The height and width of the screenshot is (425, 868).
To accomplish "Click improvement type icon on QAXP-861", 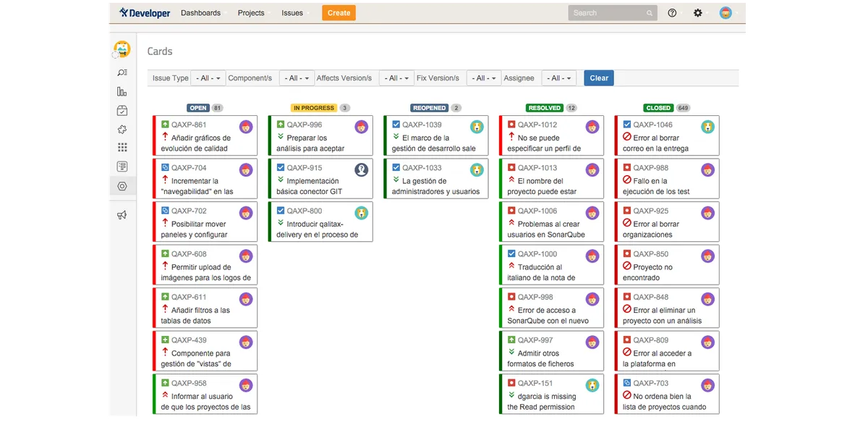I will (165, 125).
